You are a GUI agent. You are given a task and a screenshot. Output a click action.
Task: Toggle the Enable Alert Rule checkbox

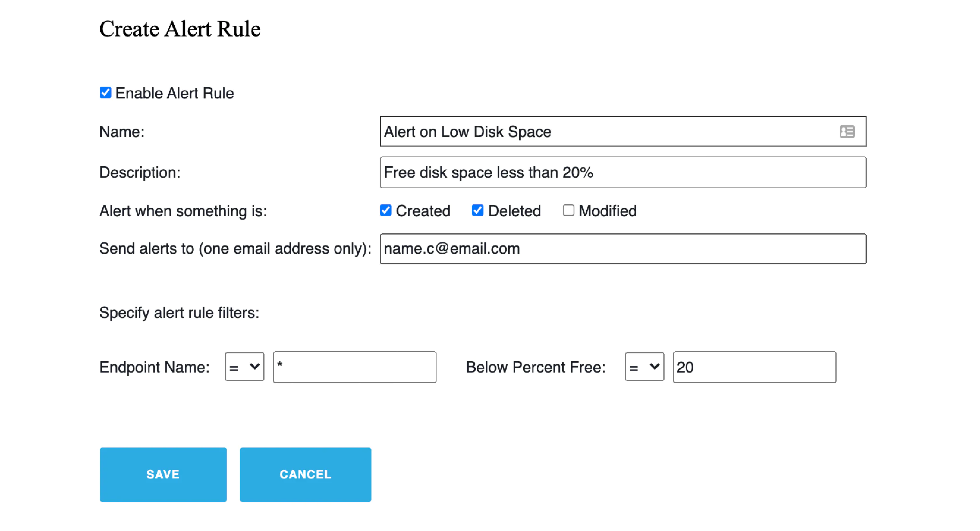tap(105, 92)
